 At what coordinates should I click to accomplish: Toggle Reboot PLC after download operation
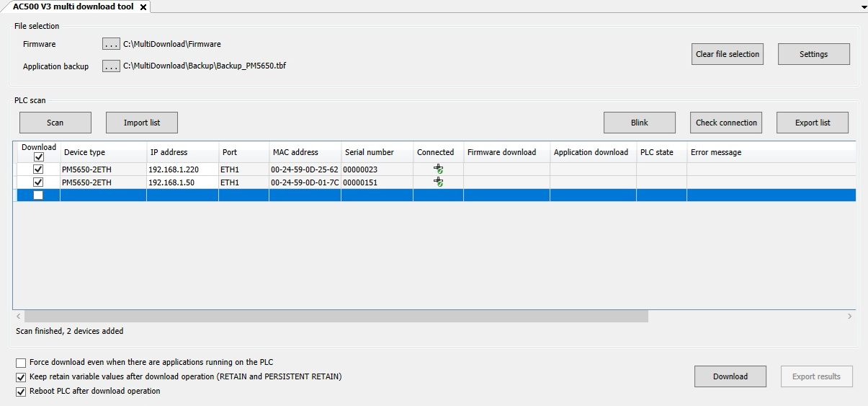click(x=21, y=392)
